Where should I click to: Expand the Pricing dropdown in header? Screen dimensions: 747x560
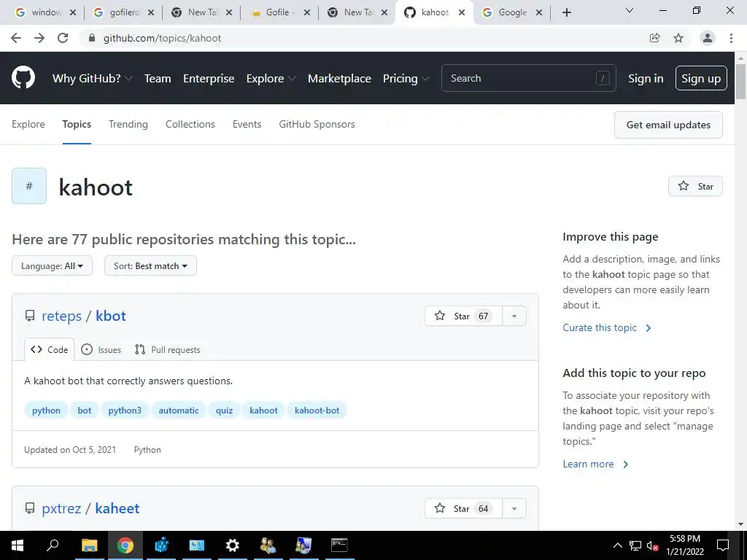pos(406,79)
